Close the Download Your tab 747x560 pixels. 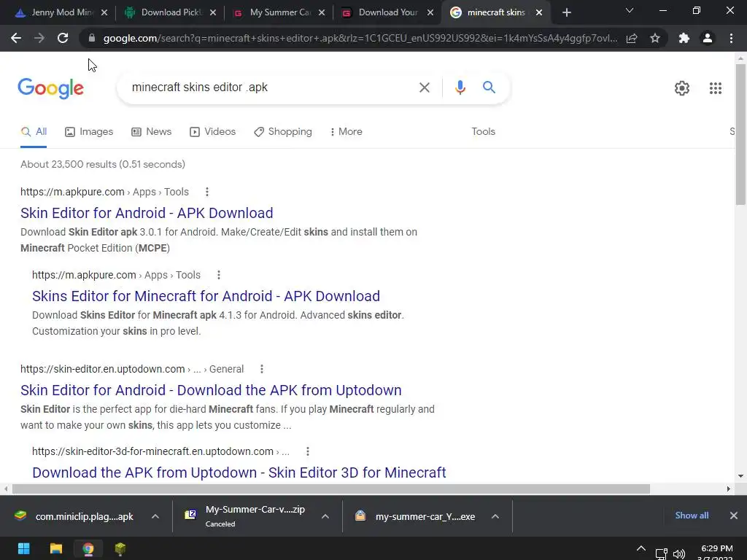click(x=430, y=13)
